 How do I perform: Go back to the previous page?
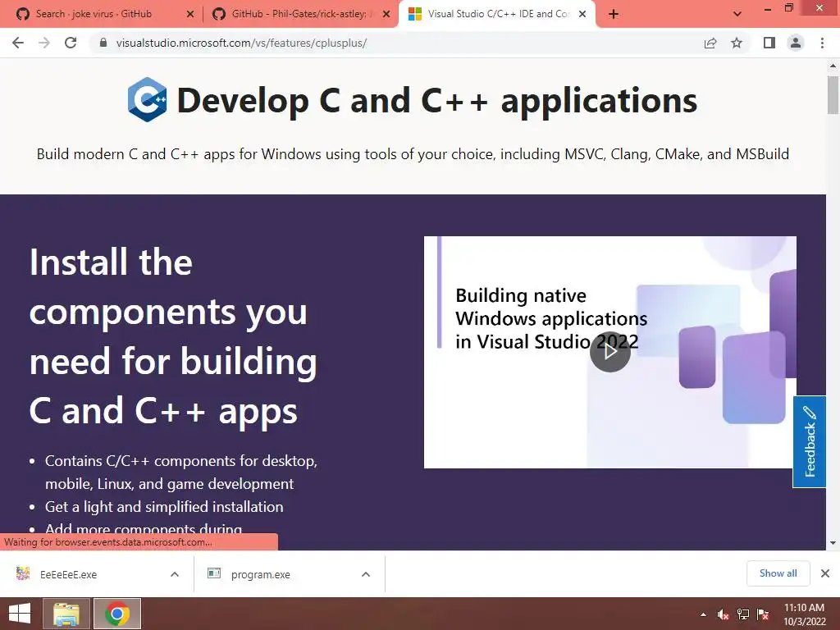tap(18, 43)
